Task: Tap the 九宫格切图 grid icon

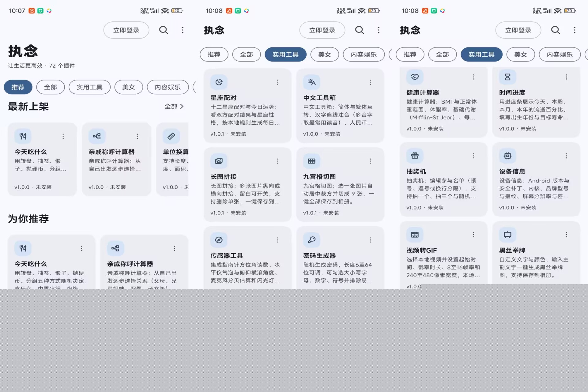Action: point(311,161)
